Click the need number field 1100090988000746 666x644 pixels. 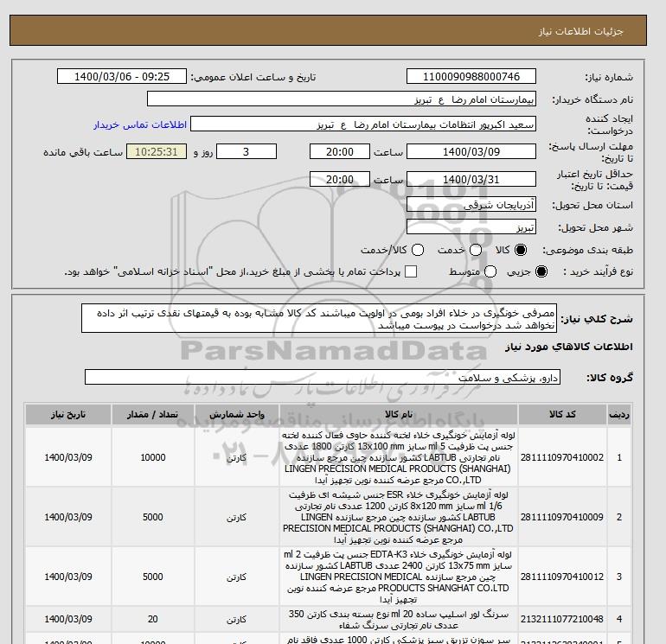pos(471,76)
